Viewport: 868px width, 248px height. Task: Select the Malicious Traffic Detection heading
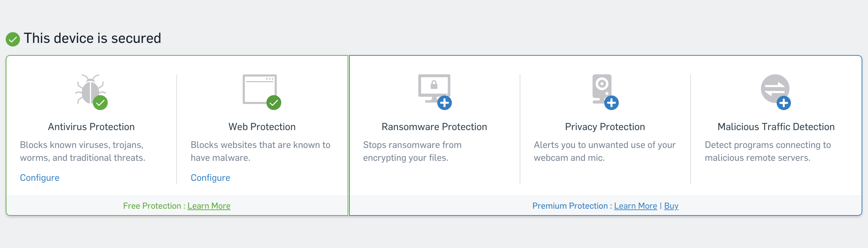(x=776, y=127)
